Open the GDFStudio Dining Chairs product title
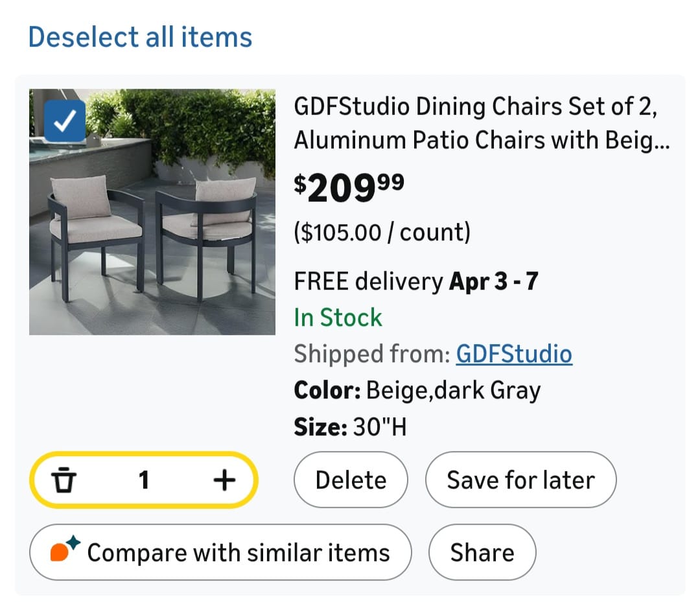Viewport: 700px width, 602px height. [x=481, y=123]
